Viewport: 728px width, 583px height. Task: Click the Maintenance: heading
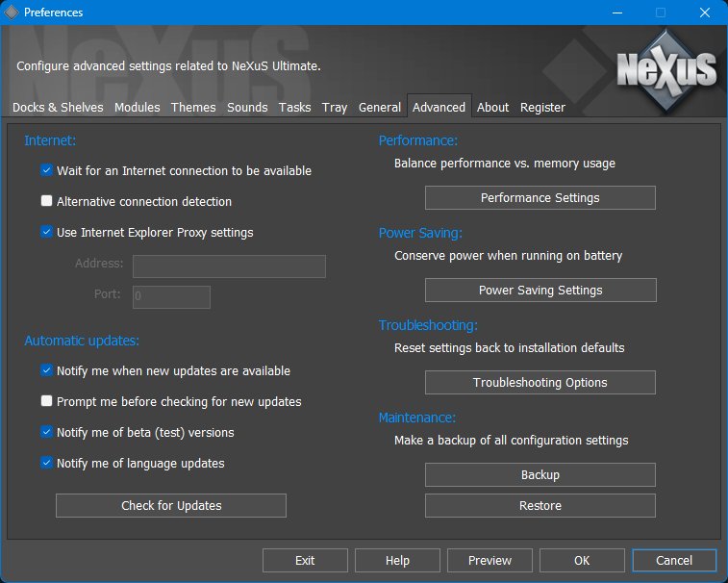(x=417, y=418)
